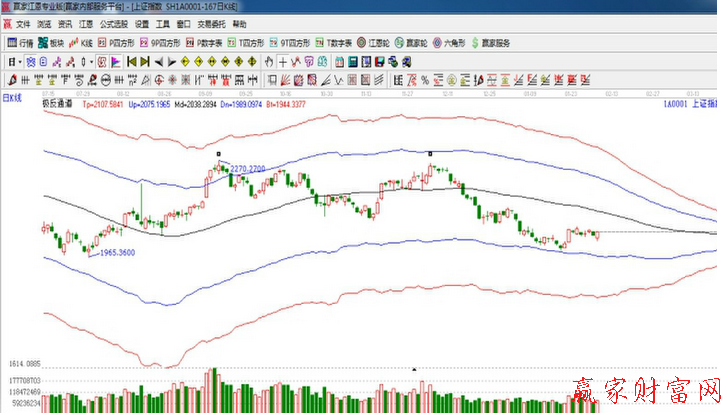Open the 江恩 menu

tap(87, 23)
